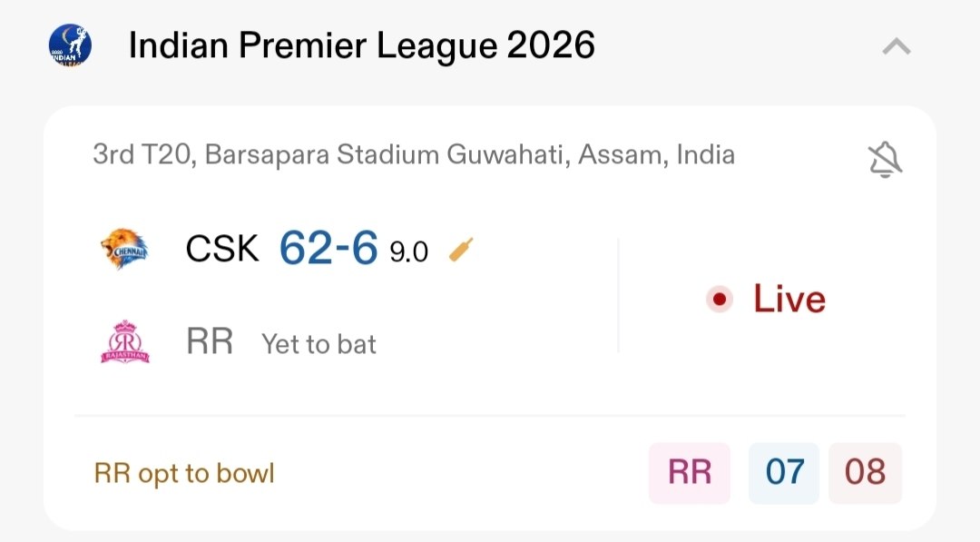Viewport: 980px width, 542px height.
Task: Tap the pink RR badge
Action: coord(690,472)
